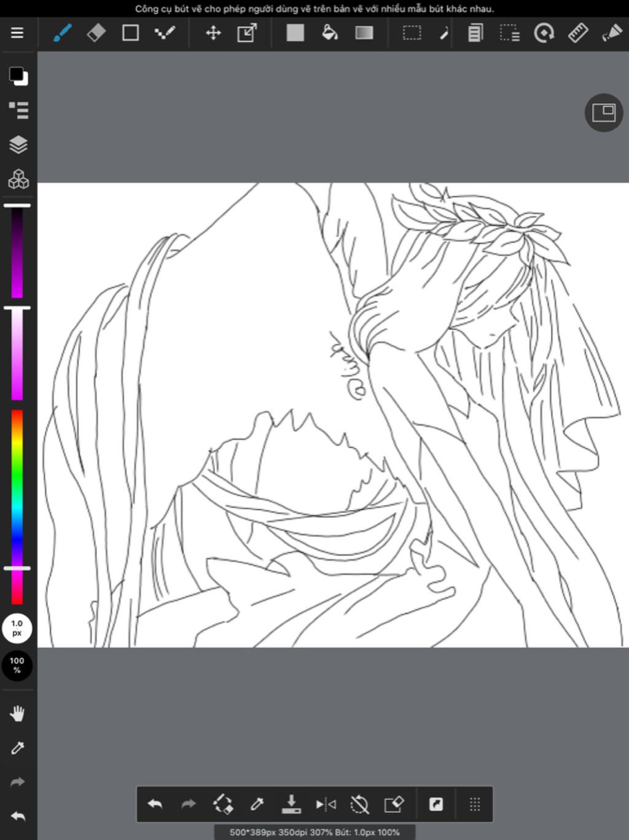Open the document pages icon
This screenshot has width=629, height=840.
point(475,33)
